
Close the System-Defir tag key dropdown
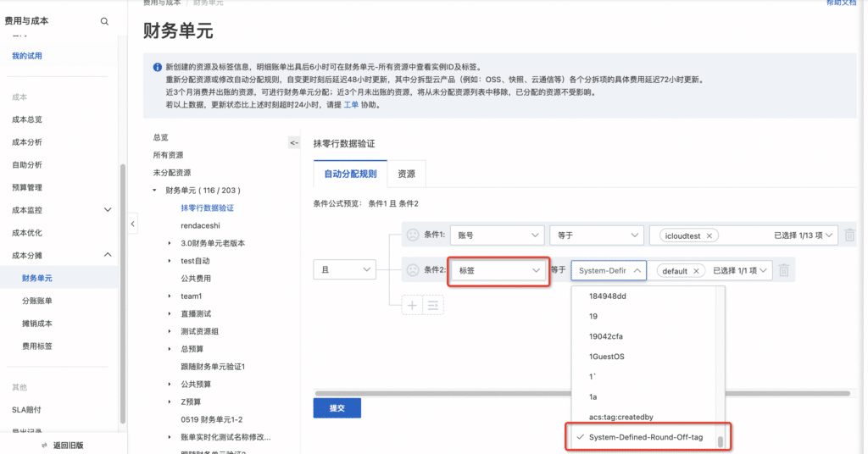(x=609, y=270)
